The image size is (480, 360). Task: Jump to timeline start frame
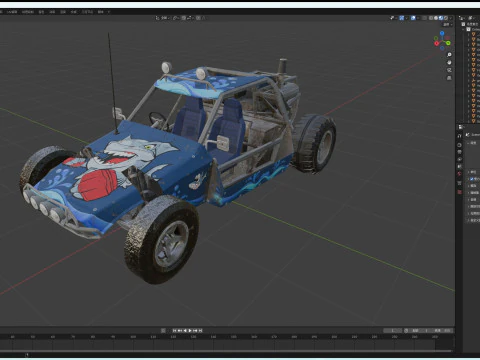click(x=174, y=330)
